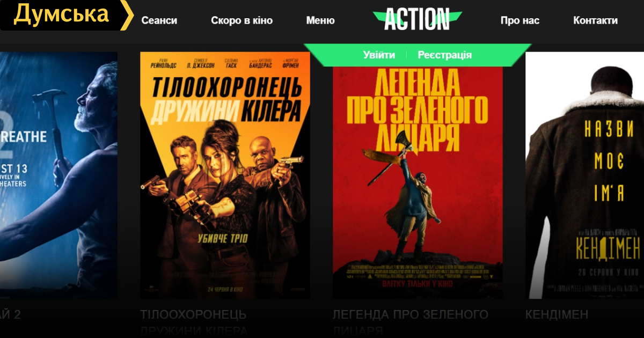The width and height of the screenshot is (644, 338).
Task: Open the Легенда про зеленого лицаря poster
Action: tap(418, 182)
